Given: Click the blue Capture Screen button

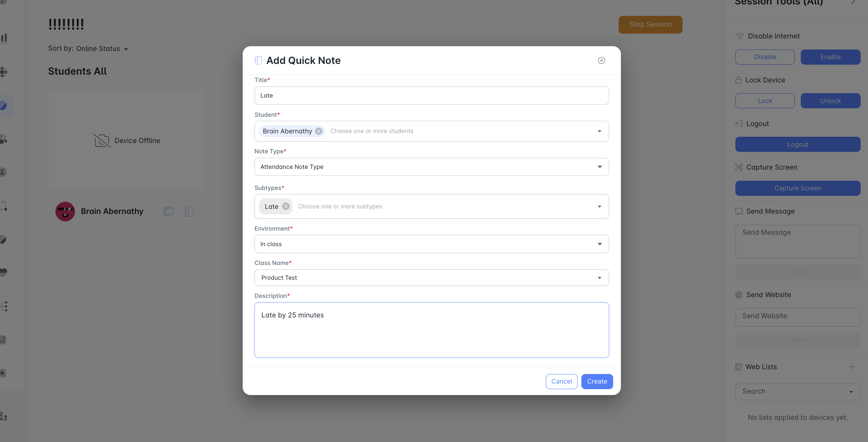Looking at the screenshot, I should tap(798, 188).
